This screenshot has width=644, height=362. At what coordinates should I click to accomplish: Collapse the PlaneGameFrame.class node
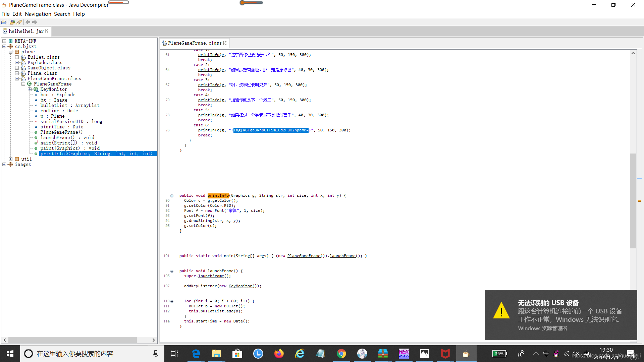(x=17, y=78)
